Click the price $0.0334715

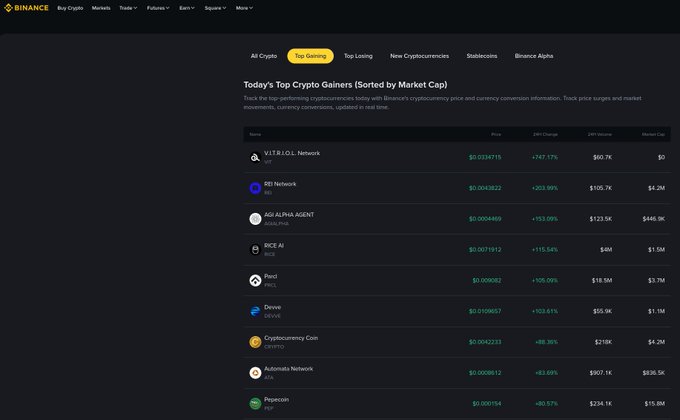485,157
